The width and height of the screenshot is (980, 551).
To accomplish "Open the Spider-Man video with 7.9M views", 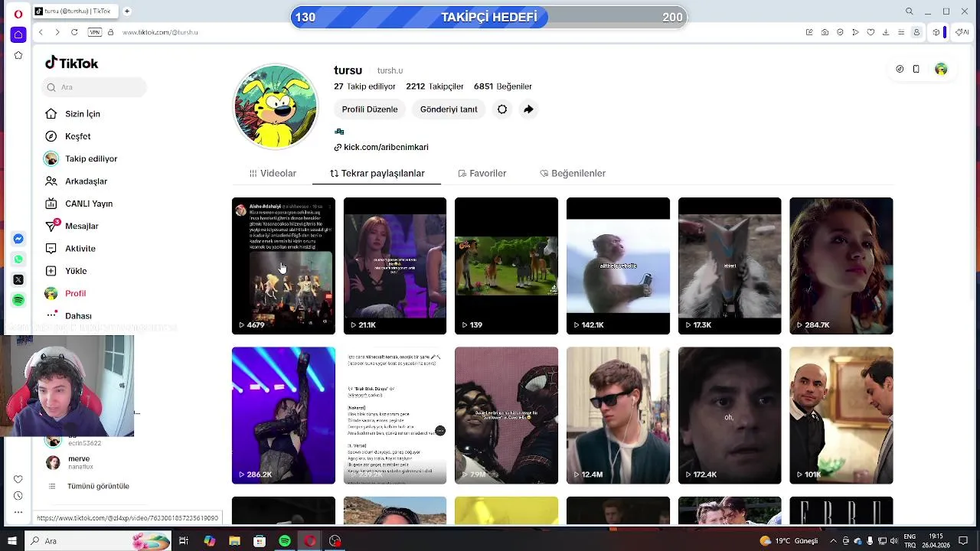I will click(x=506, y=416).
